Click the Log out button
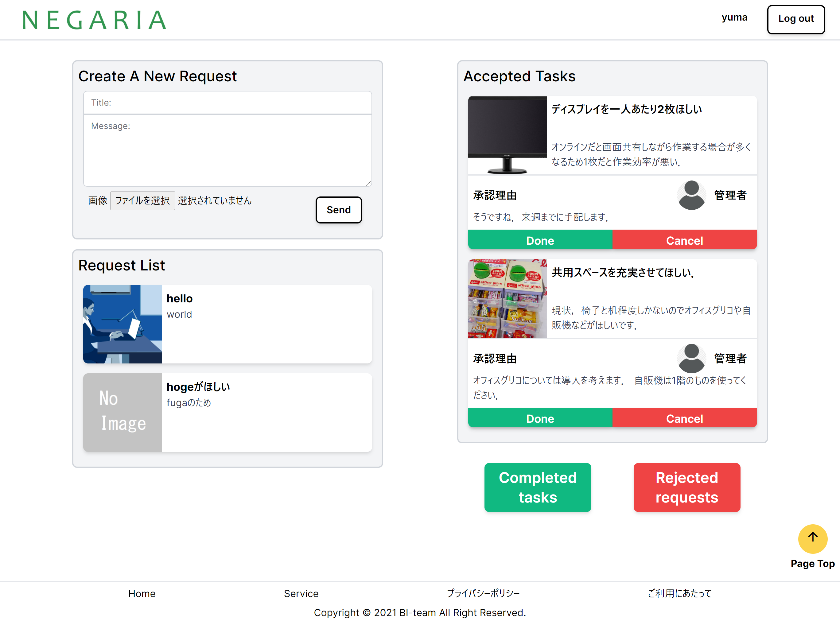This screenshot has height=625, width=840. tap(795, 19)
